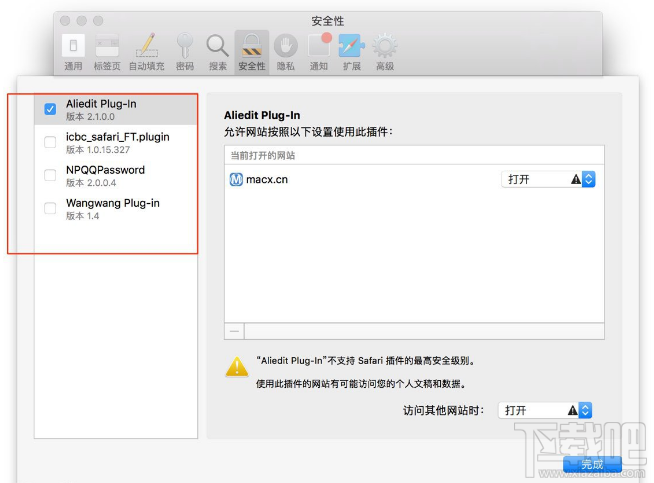Image resolution: width=654 pixels, height=483 pixels.
Task: Click the 安全性 (Security) toolbar tab
Action: 251,50
